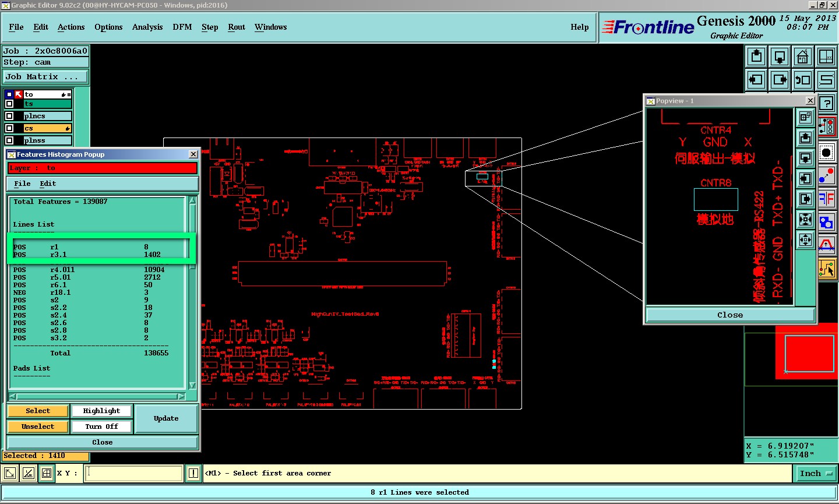Click the Turn Off button
The width and height of the screenshot is (839, 504).
[x=101, y=427]
